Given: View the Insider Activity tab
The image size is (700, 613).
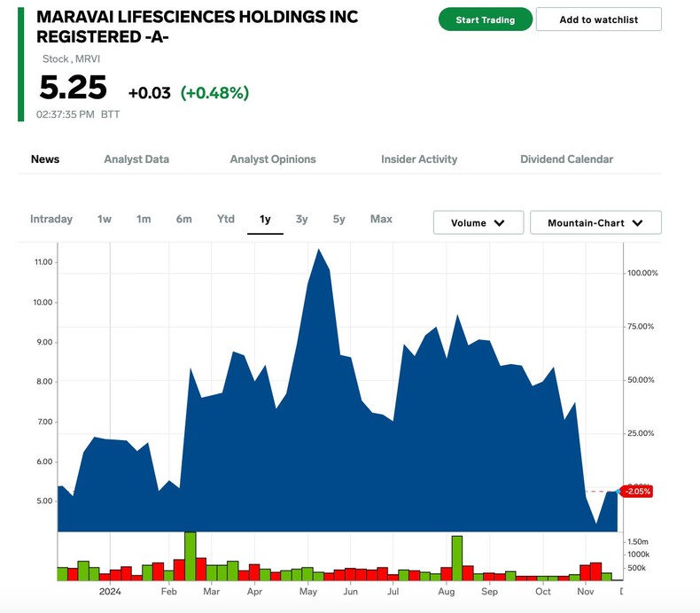Looking at the screenshot, I should pos(419,159).
